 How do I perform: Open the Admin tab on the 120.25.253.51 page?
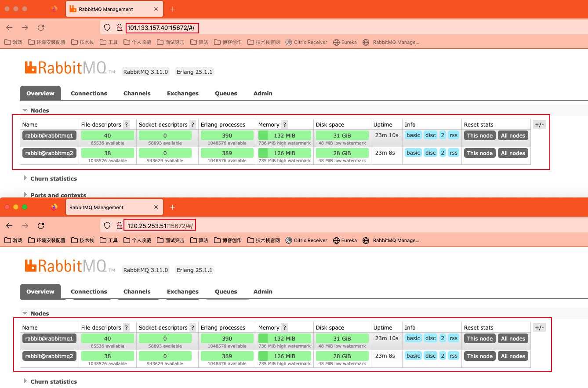coord(263,291)
